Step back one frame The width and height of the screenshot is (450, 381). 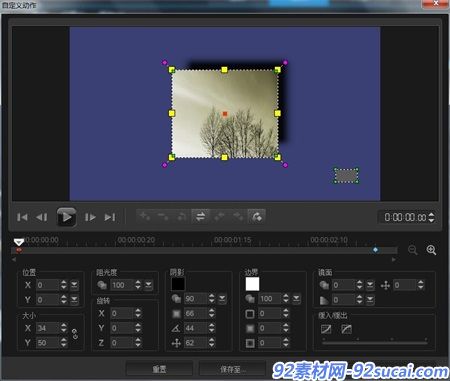pos(42,217)
